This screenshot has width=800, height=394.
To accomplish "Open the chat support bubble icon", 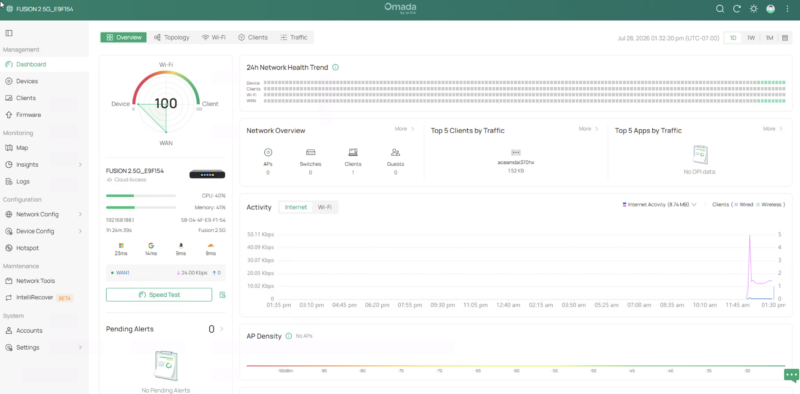I will pyautogui.click(x=791, y=376).
